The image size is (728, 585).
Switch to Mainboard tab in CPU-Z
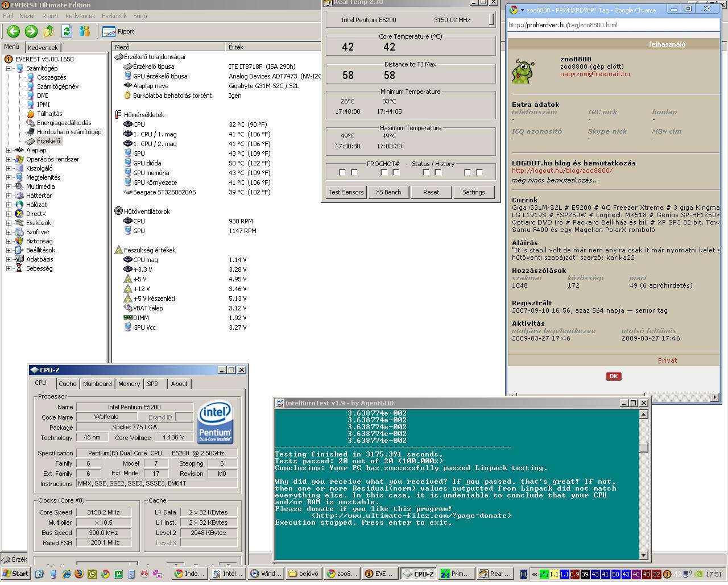click(x=97, y=384)
